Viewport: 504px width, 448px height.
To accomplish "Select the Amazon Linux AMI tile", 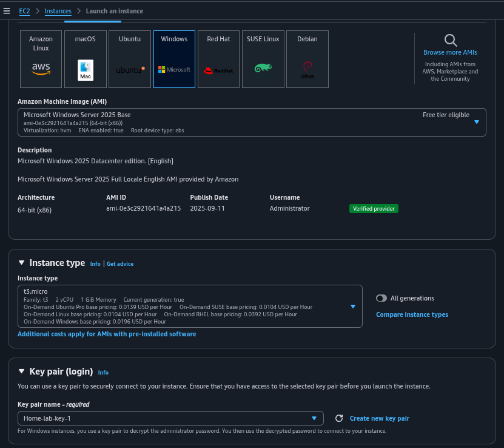I will 41,59.
